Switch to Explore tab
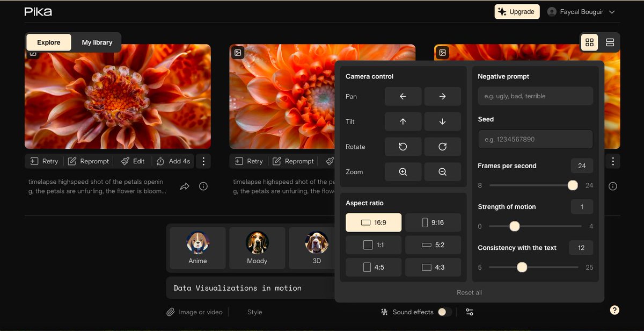Screen dimensions: 644x331 [49, 42]
